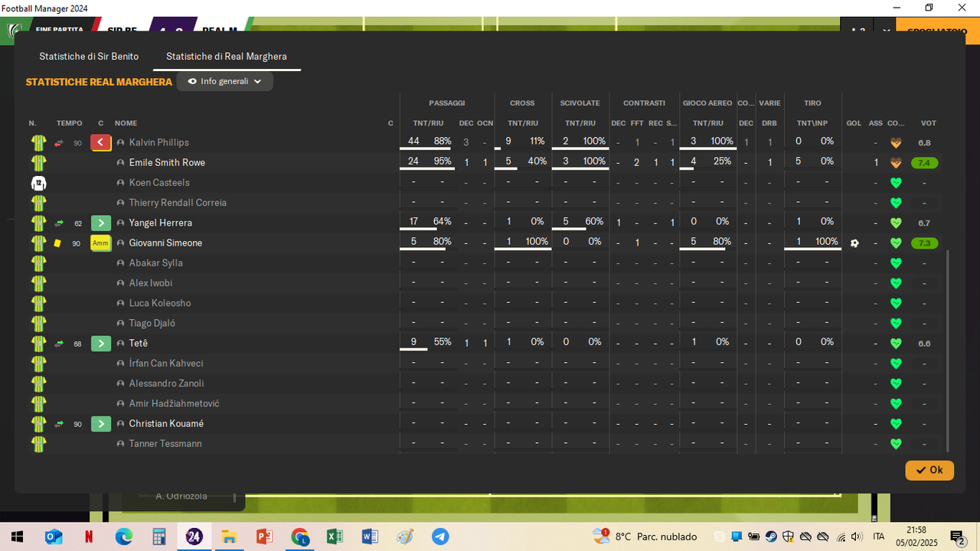Click the GIOCO AEREO group header

(707, 103)
